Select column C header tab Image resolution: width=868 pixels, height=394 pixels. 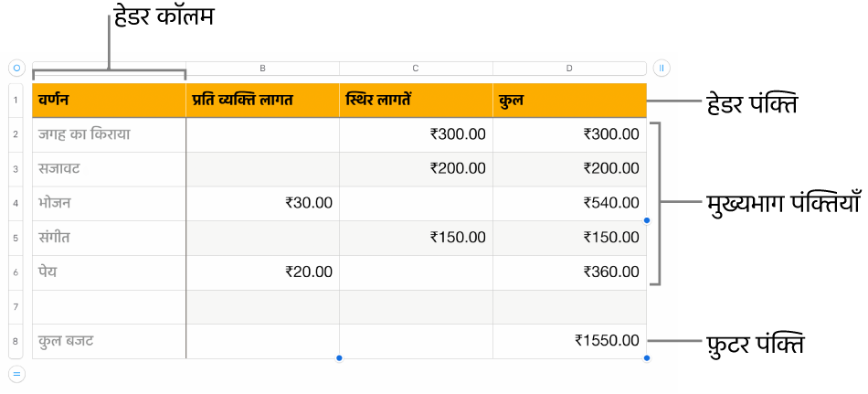pos(416,69)
